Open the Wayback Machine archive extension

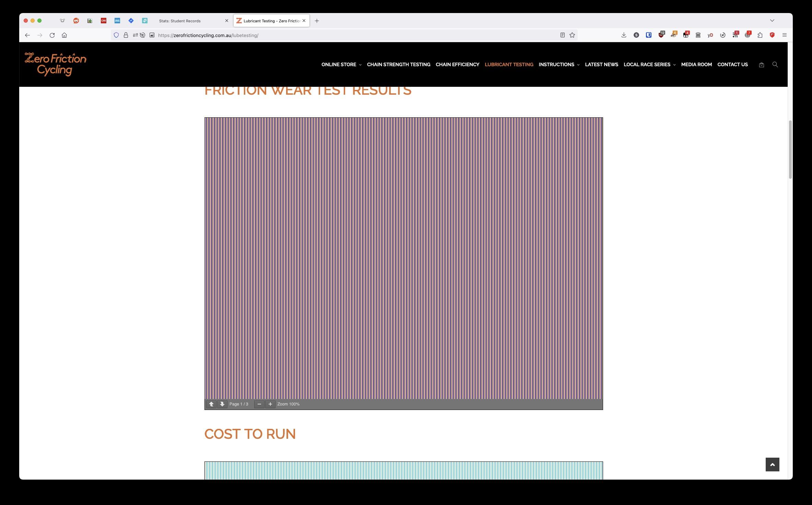click(698, 35)
